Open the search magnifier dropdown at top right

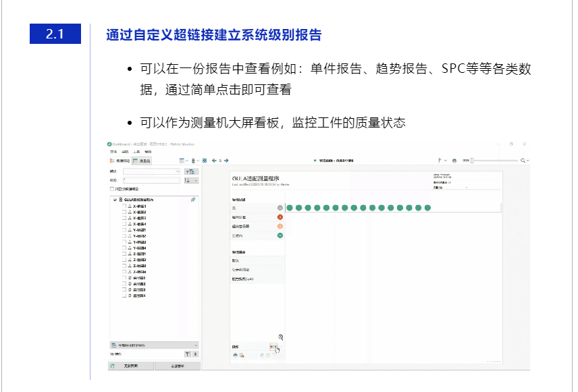tap(523, 160)
